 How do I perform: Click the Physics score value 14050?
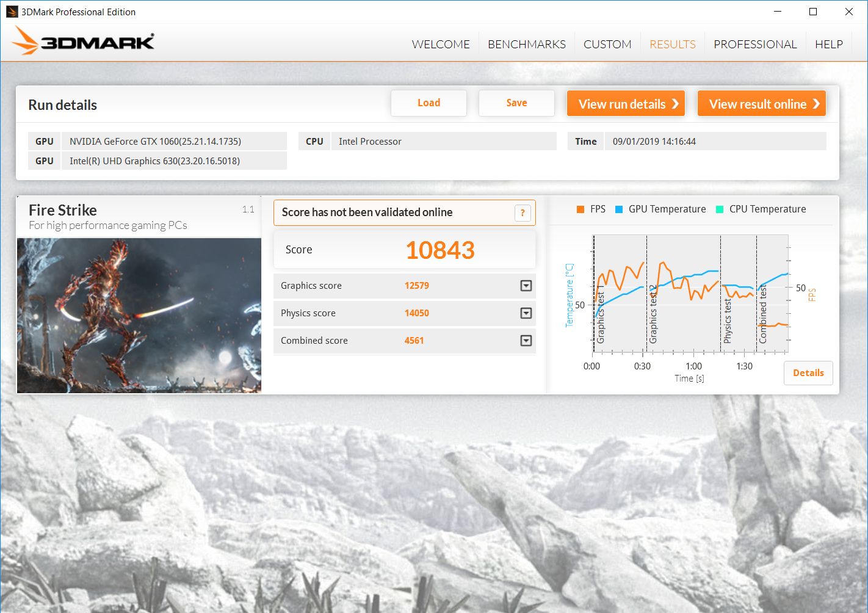[x=417, y=313]
